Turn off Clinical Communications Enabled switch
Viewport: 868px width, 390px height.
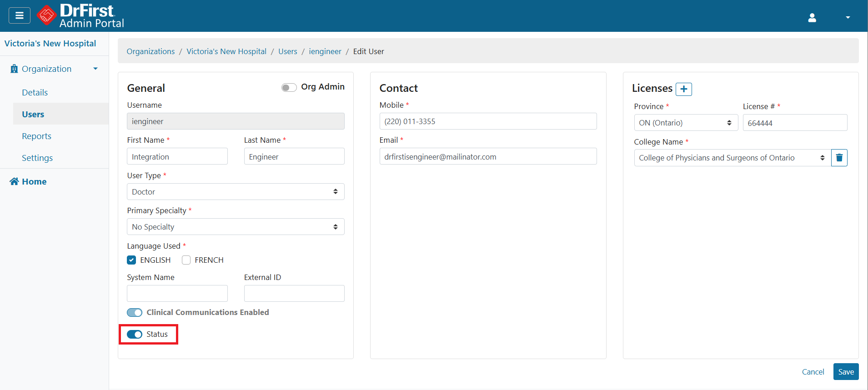point(135,313)
